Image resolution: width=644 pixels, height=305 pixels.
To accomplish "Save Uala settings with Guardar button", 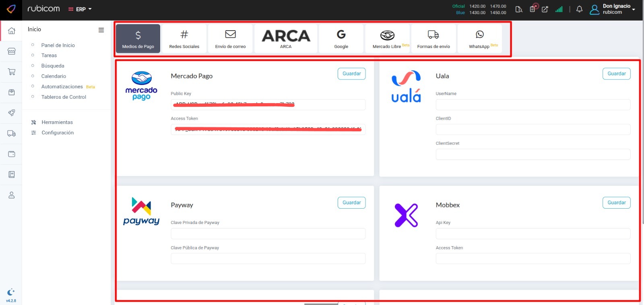I will (616, 74).
